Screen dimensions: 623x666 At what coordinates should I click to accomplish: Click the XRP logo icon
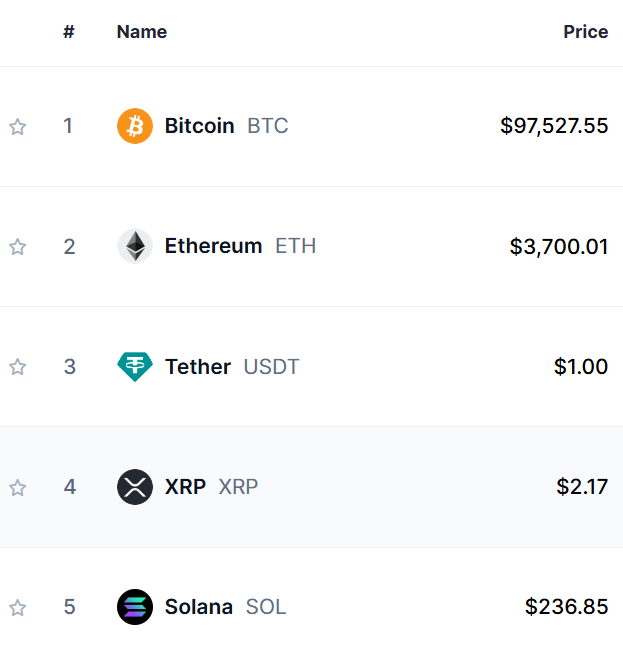pos(135,487)
